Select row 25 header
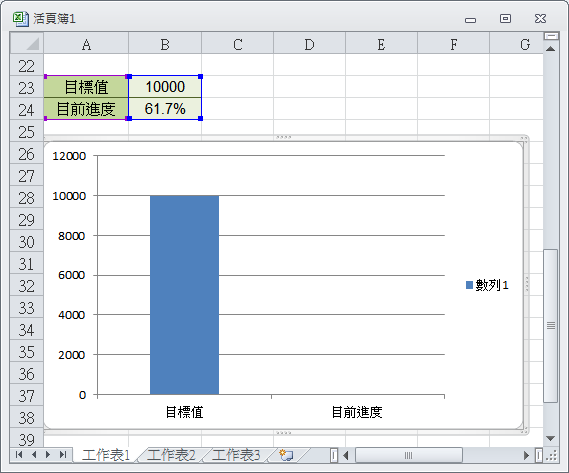Image resolution: width=569 pixels, height=473 pixels. 26,131
